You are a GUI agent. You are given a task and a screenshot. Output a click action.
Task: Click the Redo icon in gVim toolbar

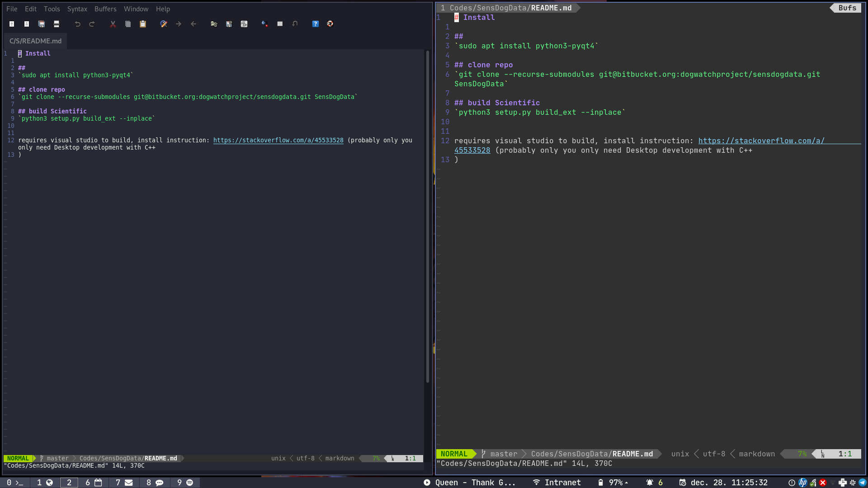pos(92,24)
